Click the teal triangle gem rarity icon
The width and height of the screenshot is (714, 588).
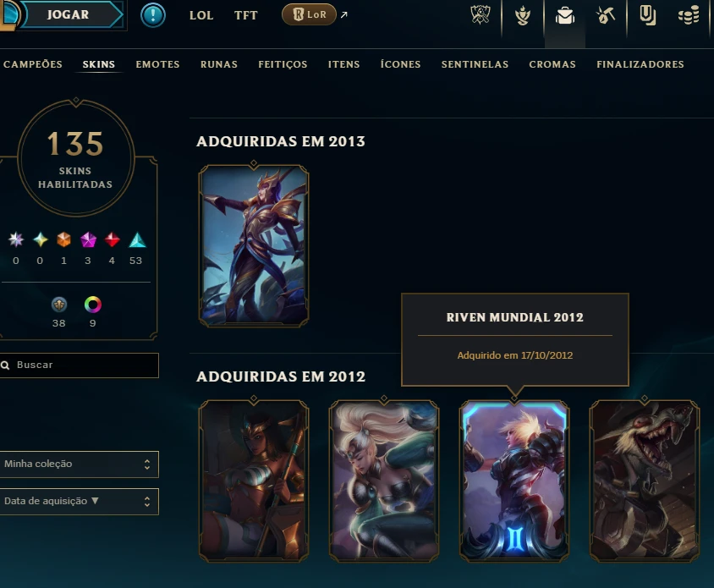coord(137,240)
